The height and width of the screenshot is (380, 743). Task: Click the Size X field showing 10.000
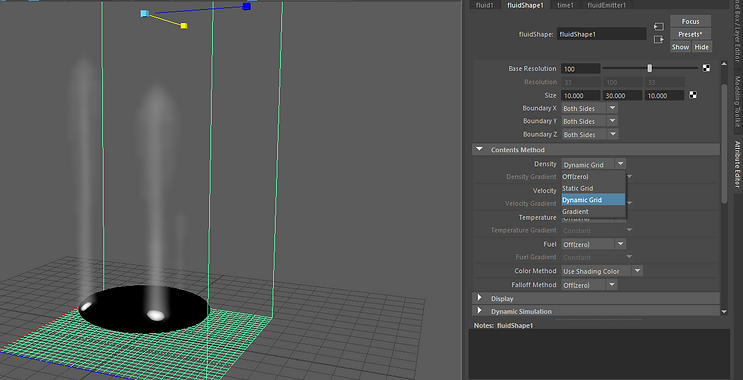coord(580,95)
